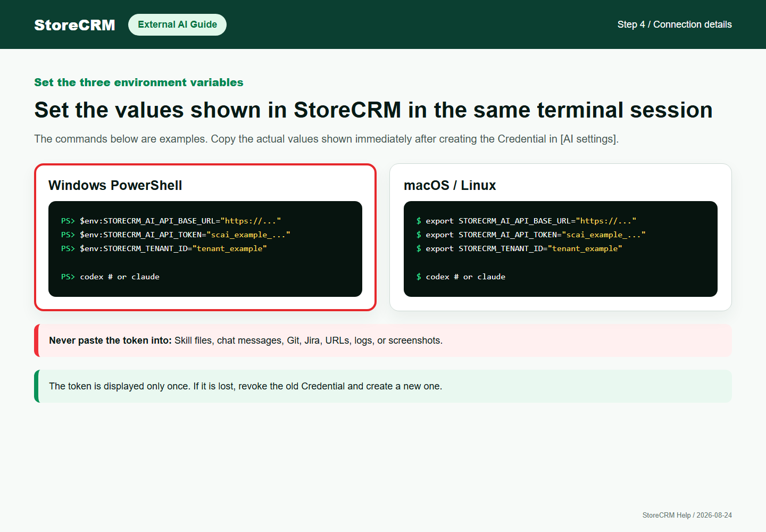Screen dimensions: 766x532
Task: Click the "Step 4 / Connection details" header text
Action: (x=675, y=24)
